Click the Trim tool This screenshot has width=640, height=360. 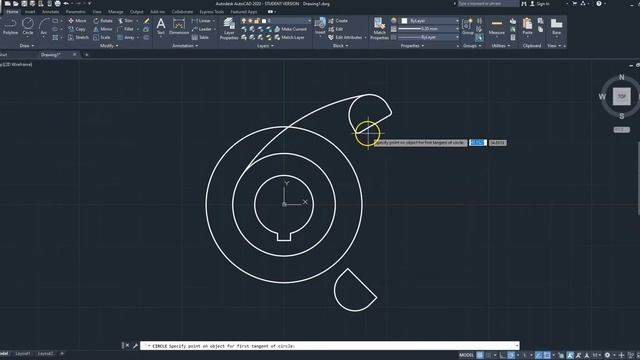click(x=126, y=21)
